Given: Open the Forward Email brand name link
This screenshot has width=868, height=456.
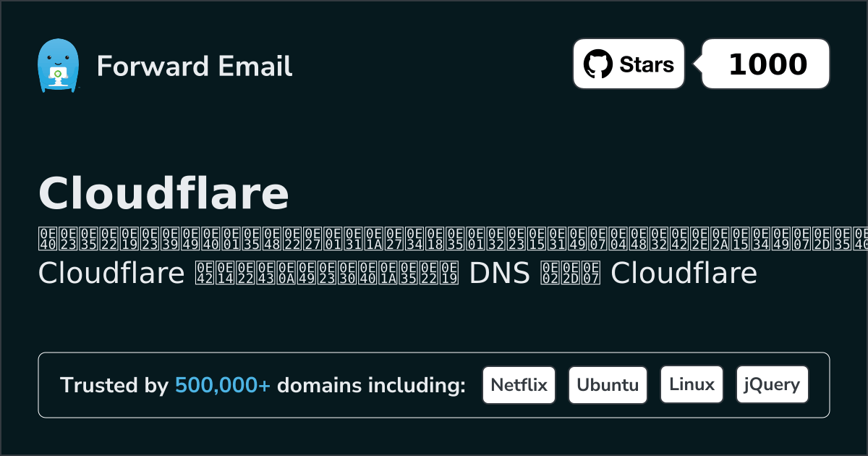Looking at the screenshot, I should pyautogui.click(x=194, y=66).
